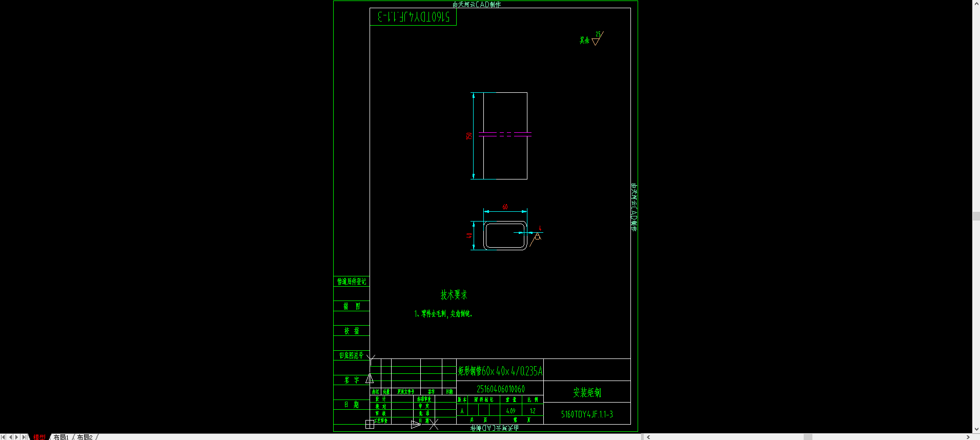Select the number 25160406010060

500,389
